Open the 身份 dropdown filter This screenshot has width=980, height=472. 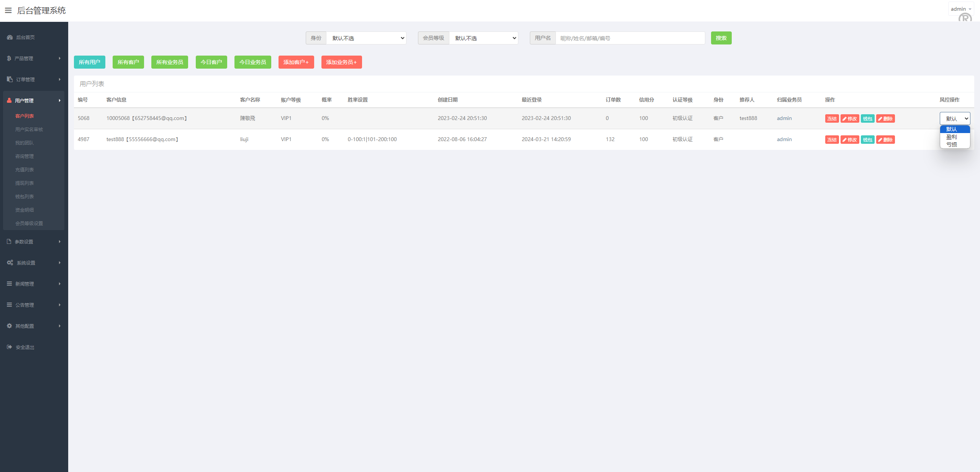[x=366, y=38]
